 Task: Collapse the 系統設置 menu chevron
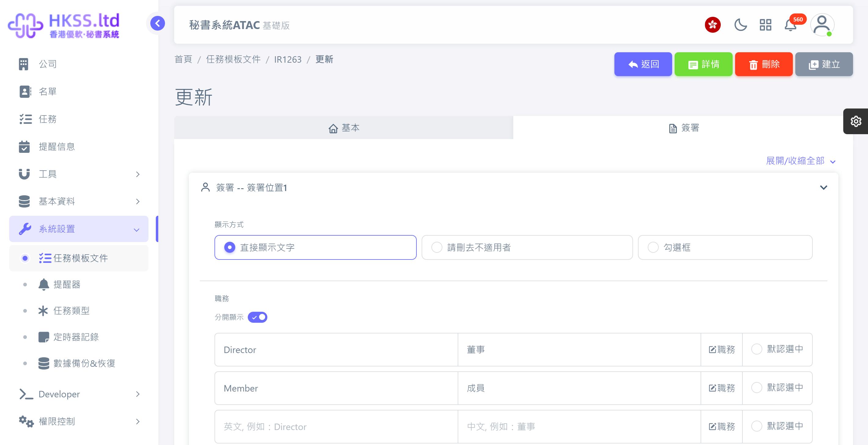137,230
